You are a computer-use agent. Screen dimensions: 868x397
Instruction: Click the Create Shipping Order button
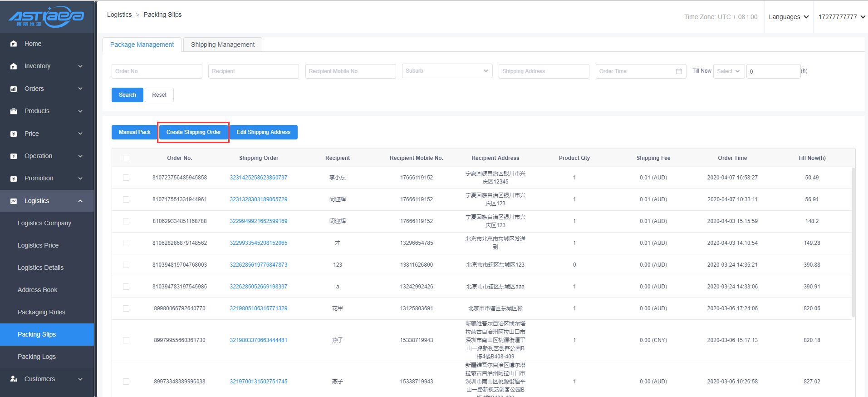[x=193, y=132]
